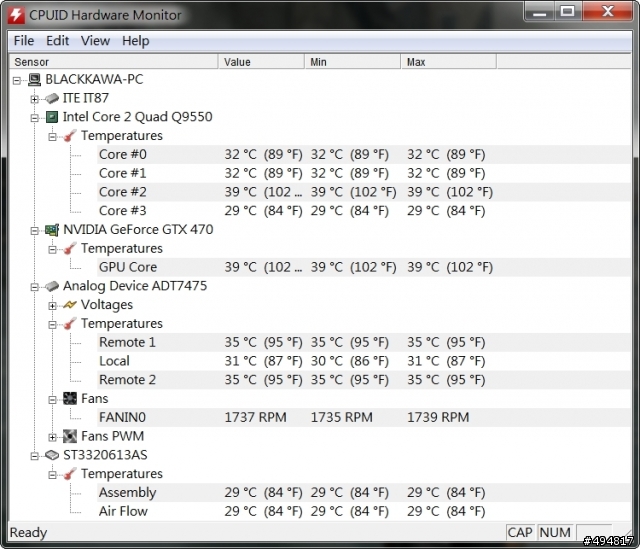Select the Intel Core 2 Quad Q9550 label
This screenshot has width=640, height=549.
coord(138,117)
